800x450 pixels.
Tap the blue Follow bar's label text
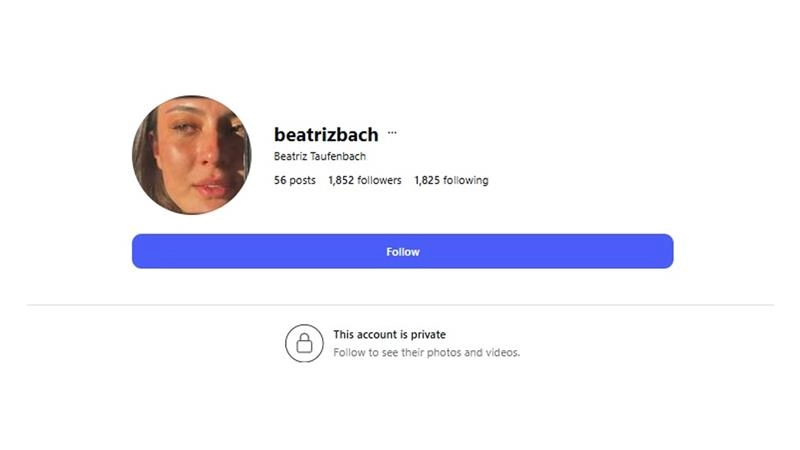403,252
